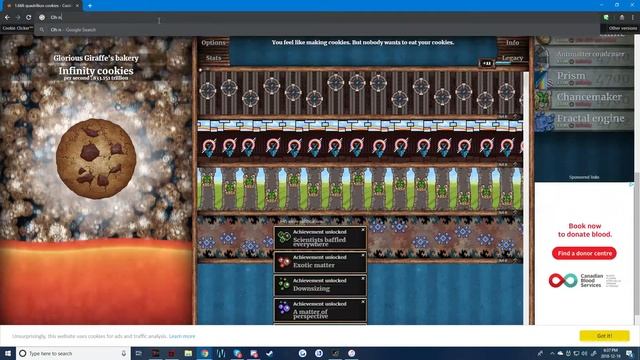Open the Chrome taskbar icon
Viewport: 640px width, 360px height.
[204, 353]
